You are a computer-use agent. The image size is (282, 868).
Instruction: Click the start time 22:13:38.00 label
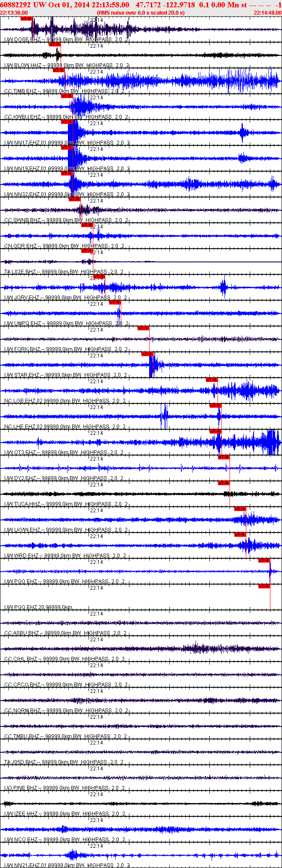[14, 13]
